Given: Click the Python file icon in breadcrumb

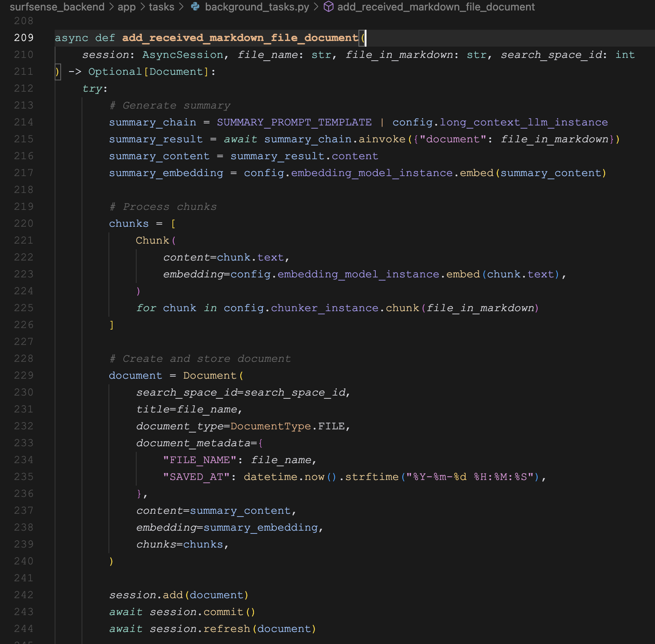Looking at the screenshot, I should point(195,6).
